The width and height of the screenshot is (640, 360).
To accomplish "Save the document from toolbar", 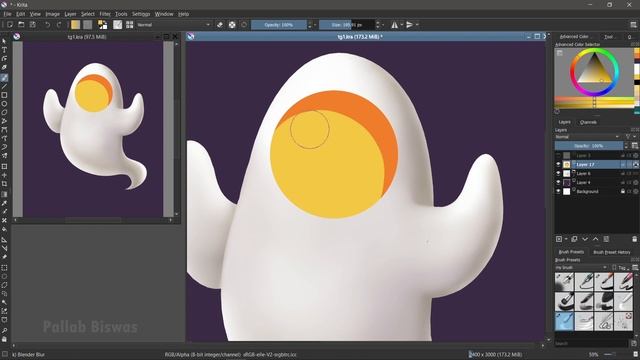I will pyautogui.click(x=33, y=25).
